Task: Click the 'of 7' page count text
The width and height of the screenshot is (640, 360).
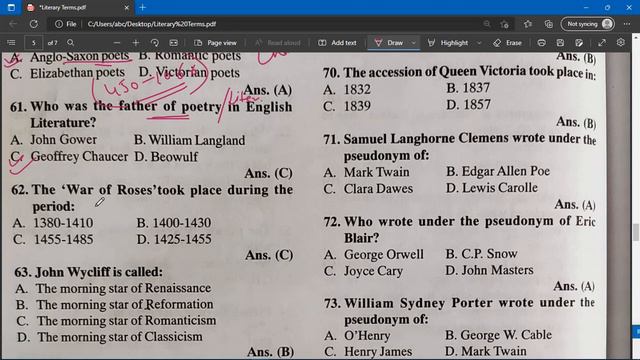Action: (53, 42)
